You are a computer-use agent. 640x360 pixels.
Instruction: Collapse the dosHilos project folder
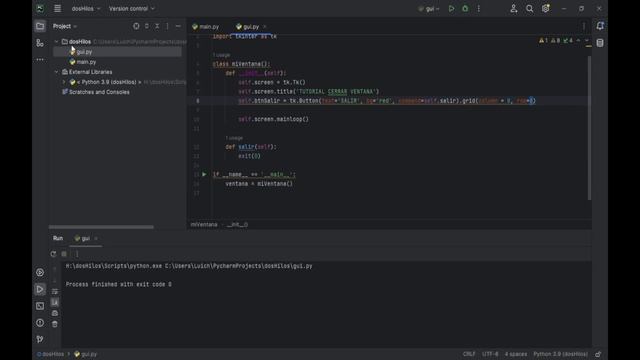tap(56, 42)
